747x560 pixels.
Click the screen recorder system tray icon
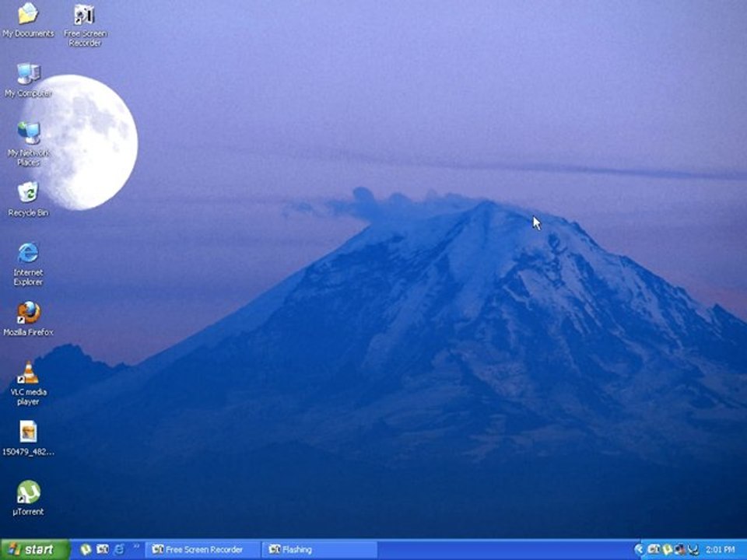pyautogui.click(x=654, y=550)
